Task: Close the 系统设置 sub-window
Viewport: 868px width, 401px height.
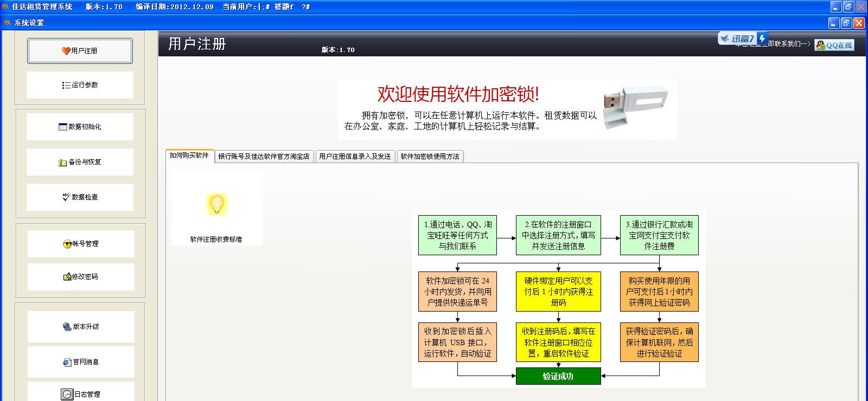Action: click(859, 23)
